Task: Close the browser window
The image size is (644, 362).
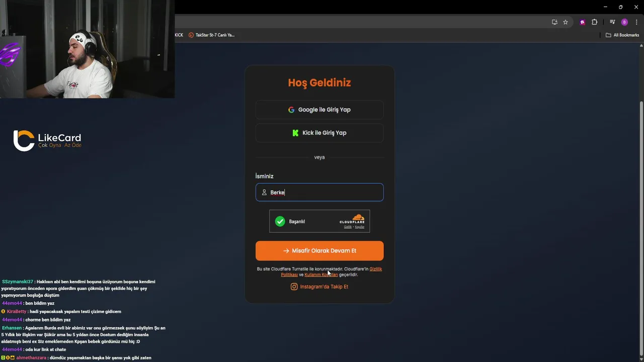Action: tap(636, 7)
